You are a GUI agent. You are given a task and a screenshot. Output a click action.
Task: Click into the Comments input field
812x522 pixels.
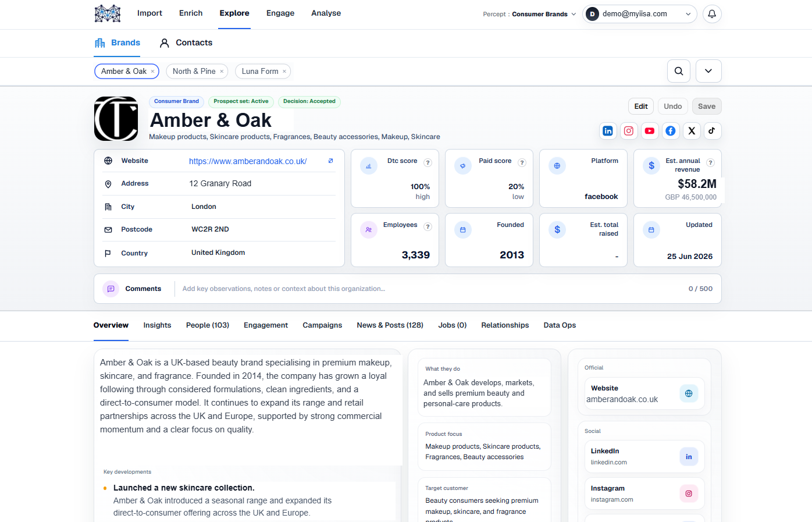(430, 289)
